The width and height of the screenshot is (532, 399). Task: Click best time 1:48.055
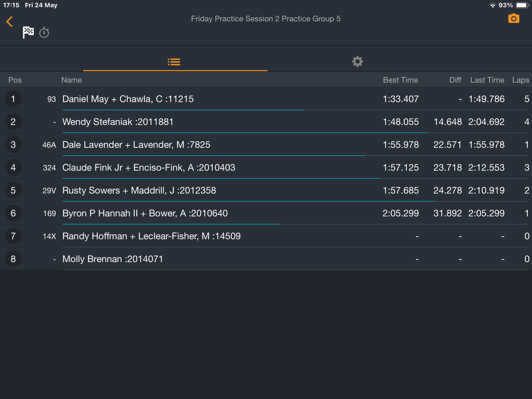click(401, 122)
